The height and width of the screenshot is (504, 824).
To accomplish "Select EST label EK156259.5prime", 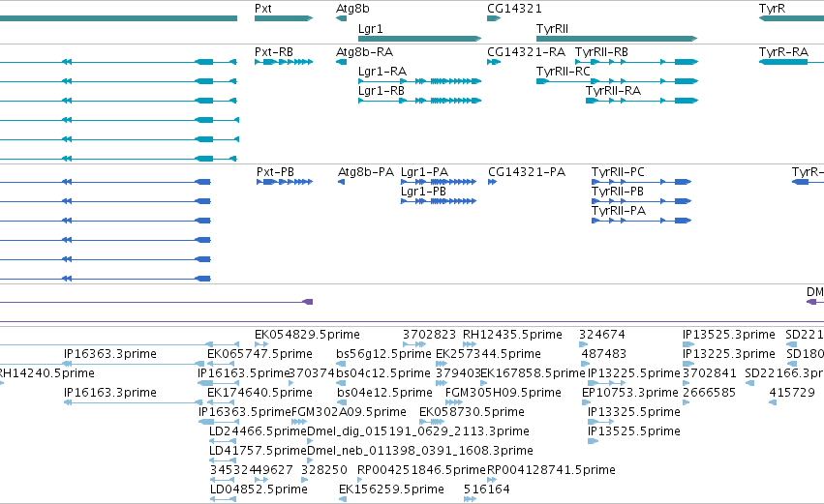I will tap(391, 489).
